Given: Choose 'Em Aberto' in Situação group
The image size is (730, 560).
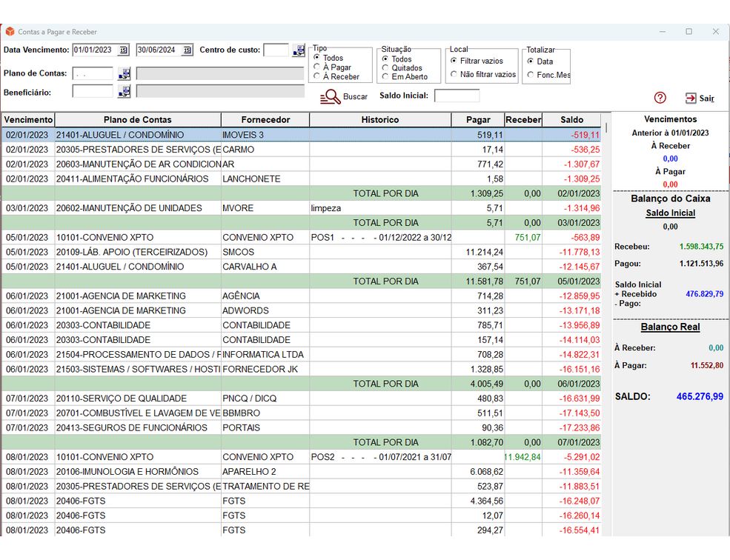Looking at the screenshot, I should (x=385, y=76).
